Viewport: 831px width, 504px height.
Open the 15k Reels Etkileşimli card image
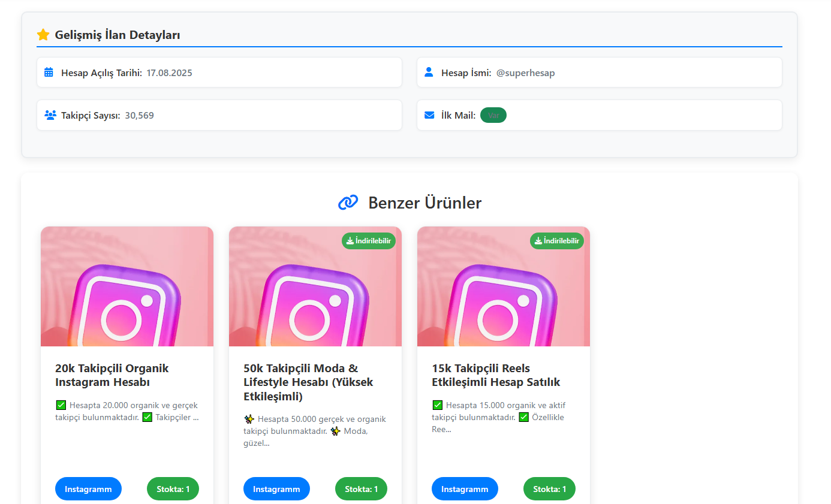[x=504, y=286]
